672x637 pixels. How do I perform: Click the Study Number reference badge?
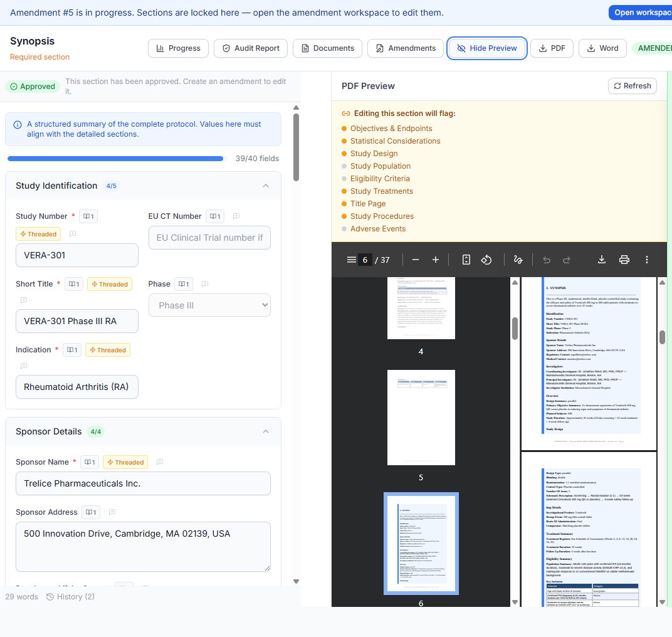pyautogui.click(x=89, y=216)
